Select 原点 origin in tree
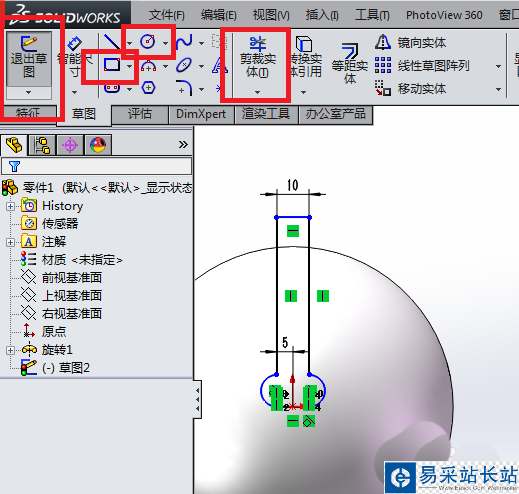The image size is (519, 494). click(x=44, y=331)
